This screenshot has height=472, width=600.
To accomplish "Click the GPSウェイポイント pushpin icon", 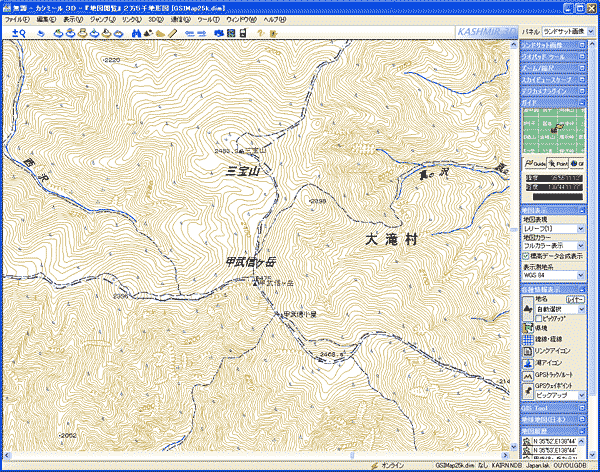I will coord(528,391).
